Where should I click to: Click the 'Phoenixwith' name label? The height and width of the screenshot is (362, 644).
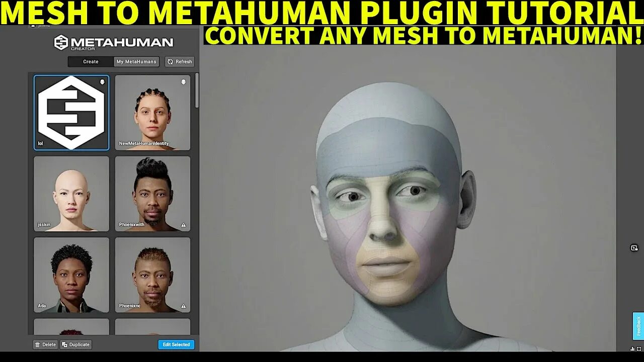(132, 225)
